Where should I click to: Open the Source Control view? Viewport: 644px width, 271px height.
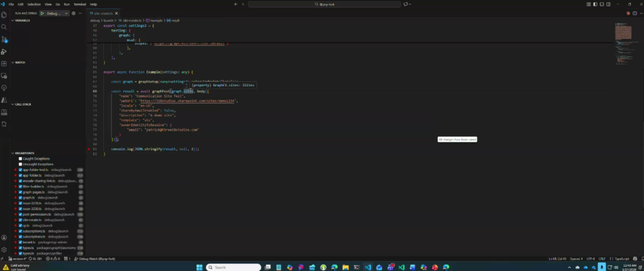click(x=4, y=39)
